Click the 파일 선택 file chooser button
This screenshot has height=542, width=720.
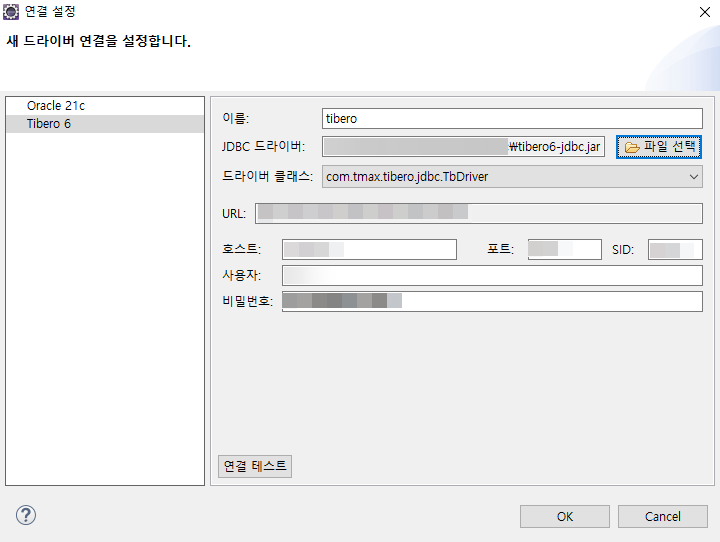[659, 147]
